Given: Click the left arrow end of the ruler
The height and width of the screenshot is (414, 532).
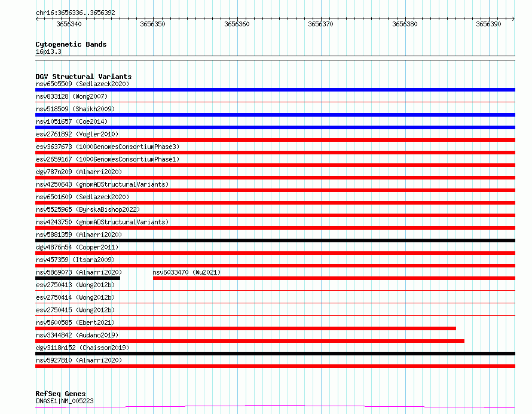Looking at the screenshot, I should (37, 19).
